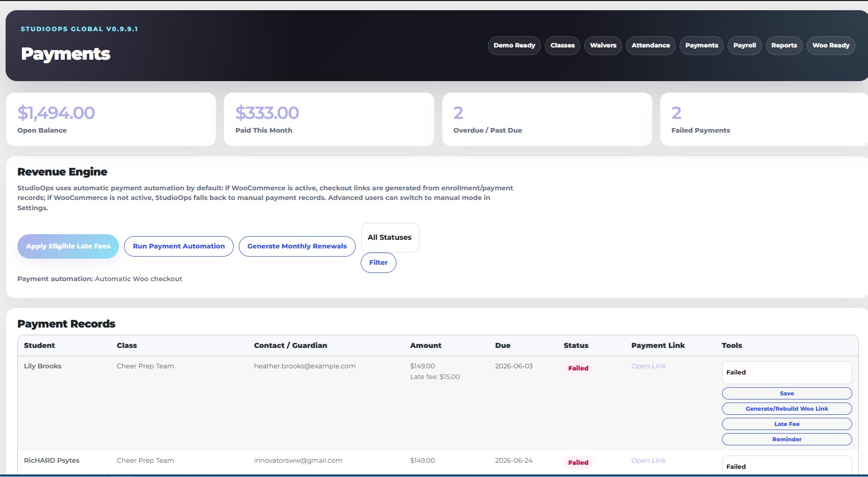Click the Payment automation: Automatic Woo checkout text
The height and width of the screenshot is (477, 868).
(x=100, y=279)
